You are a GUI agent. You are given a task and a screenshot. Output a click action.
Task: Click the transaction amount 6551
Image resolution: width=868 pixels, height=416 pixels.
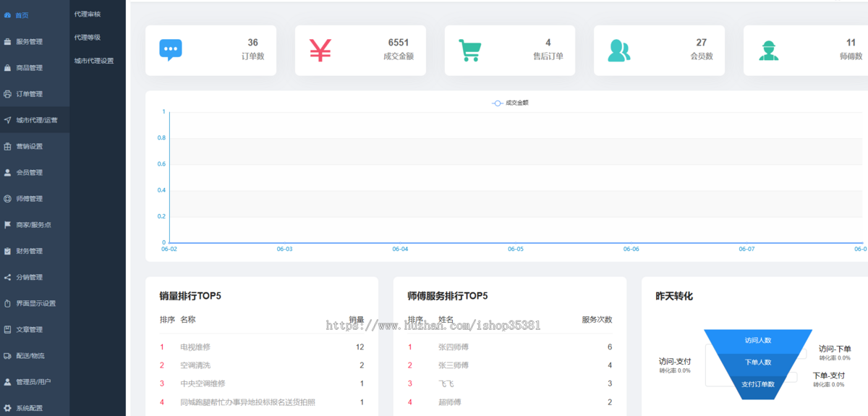[399, 43]
